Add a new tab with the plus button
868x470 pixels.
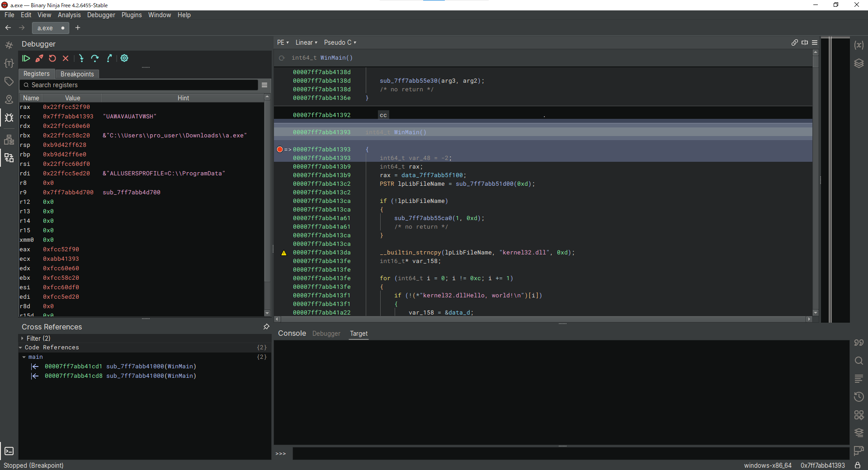coord(78,28)
